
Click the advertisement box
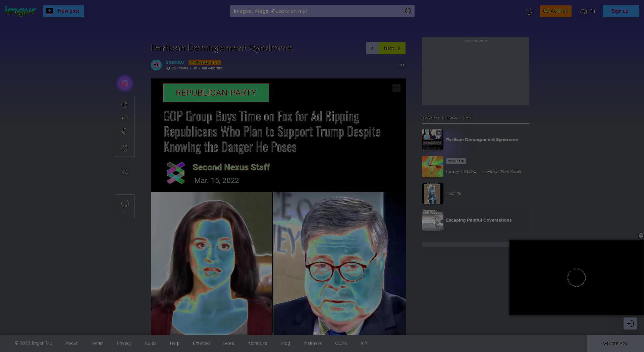pyautogui.click(x=476, y=71)
